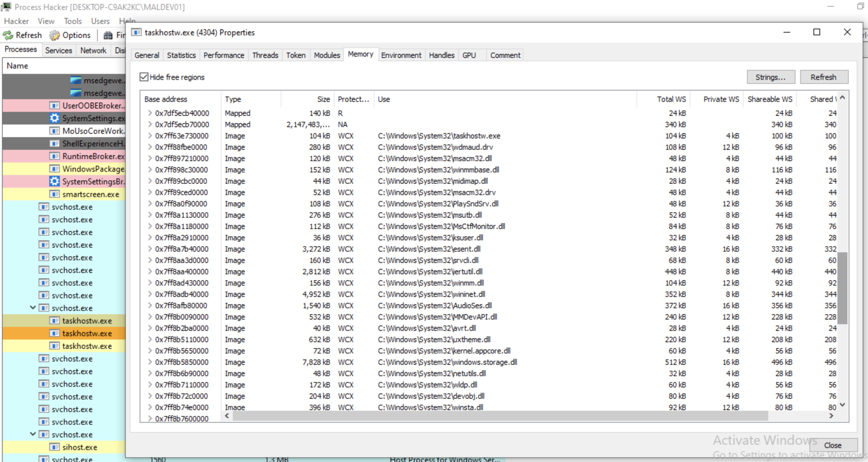This screenshot has width=868, height=462.
Task: Click the Options gear icon in toolbar
Action: [54, 35]
